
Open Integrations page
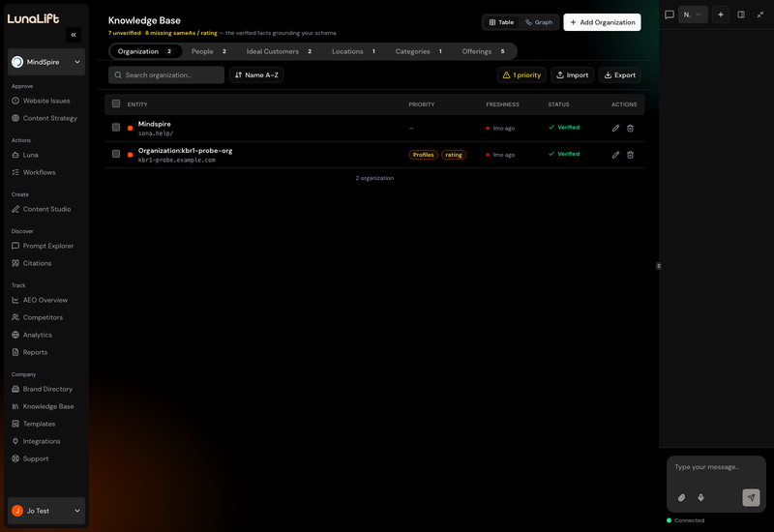pos(46,441)
